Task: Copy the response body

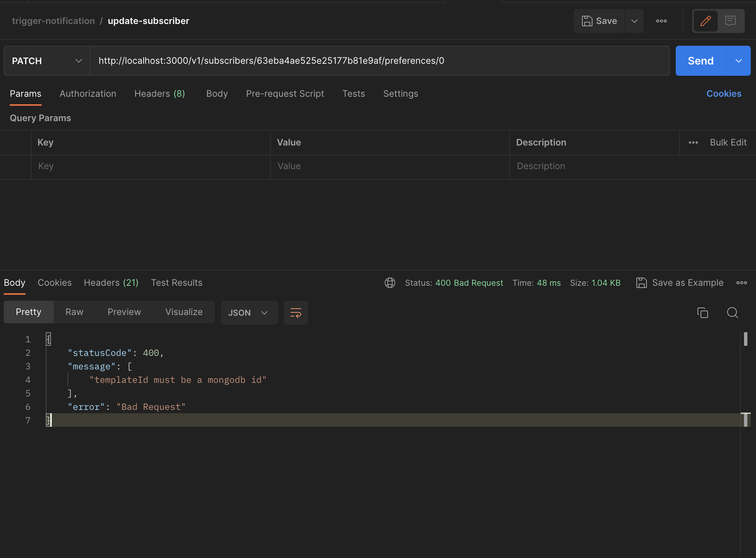Action: 703,312
